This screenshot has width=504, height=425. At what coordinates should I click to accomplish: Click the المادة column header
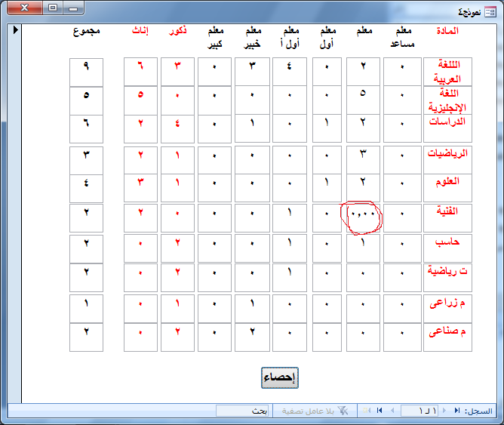tap(447, 31)
